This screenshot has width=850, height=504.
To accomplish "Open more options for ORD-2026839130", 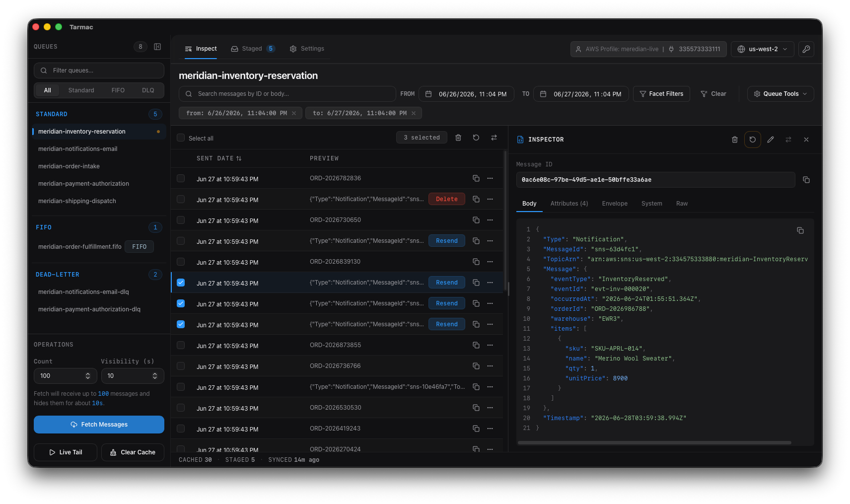I will pos(490,262).
